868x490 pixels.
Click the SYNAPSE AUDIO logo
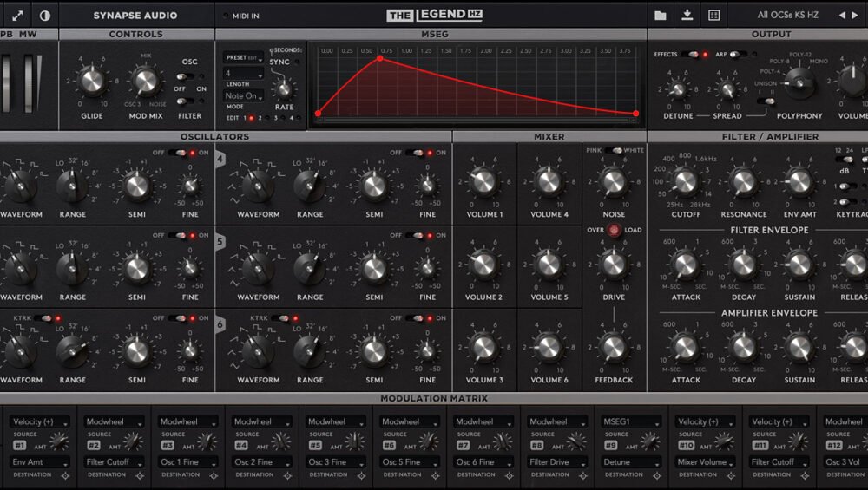(x=135, y=16)
